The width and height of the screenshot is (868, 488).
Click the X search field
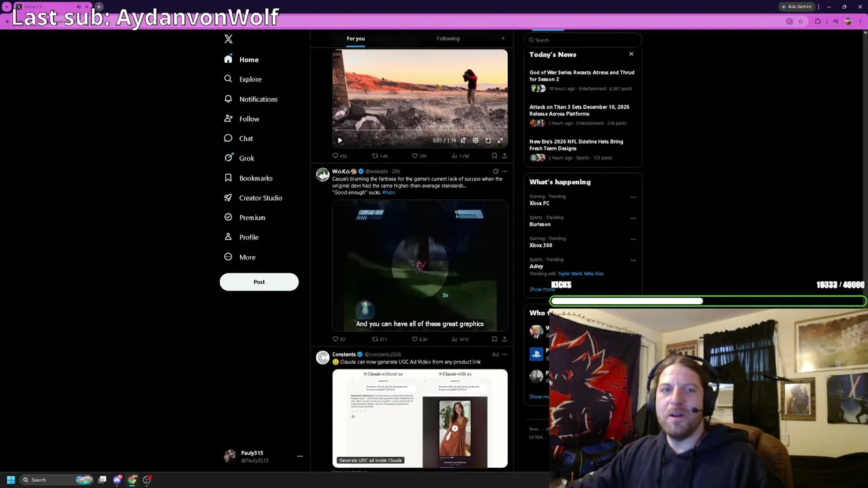tap(583, 40)
